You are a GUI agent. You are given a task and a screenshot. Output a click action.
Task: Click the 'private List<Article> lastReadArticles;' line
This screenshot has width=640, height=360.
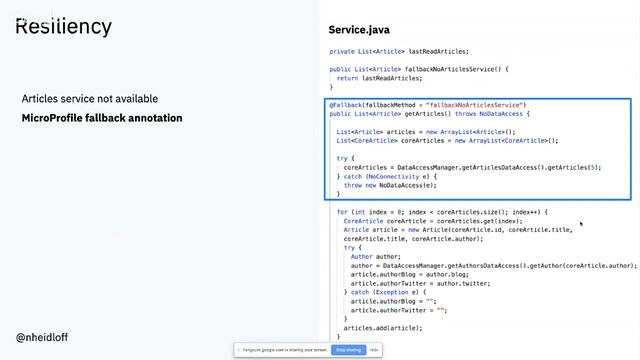pos(399,51)
